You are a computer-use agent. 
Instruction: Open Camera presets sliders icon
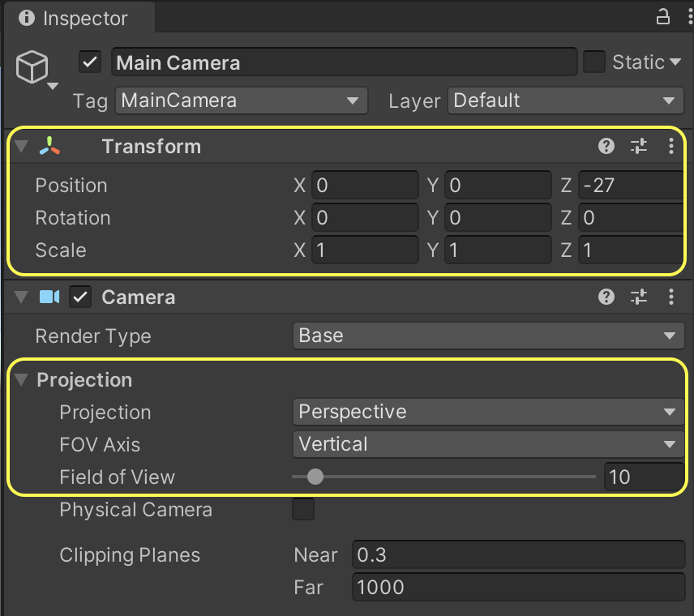tap(639, 297)
